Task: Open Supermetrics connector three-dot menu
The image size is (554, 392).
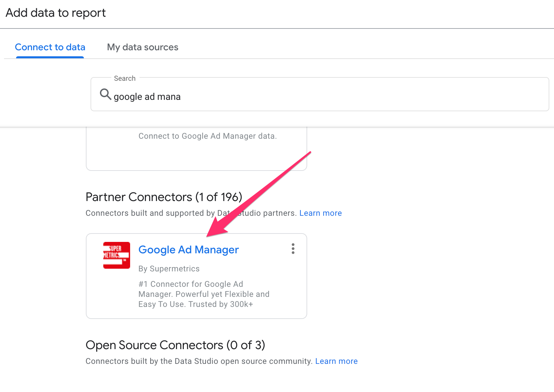Action: [293, 249]
